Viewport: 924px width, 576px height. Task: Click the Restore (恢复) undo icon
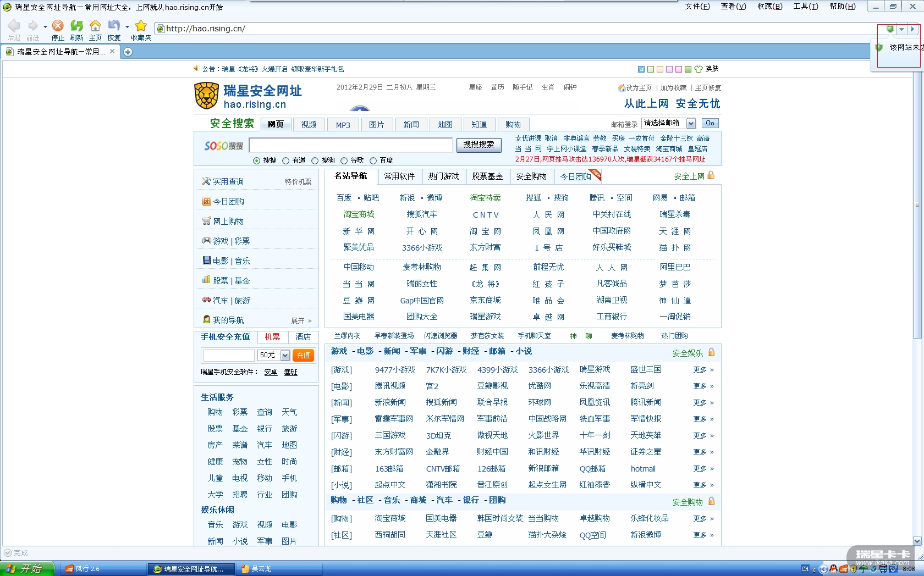point(113,26)
